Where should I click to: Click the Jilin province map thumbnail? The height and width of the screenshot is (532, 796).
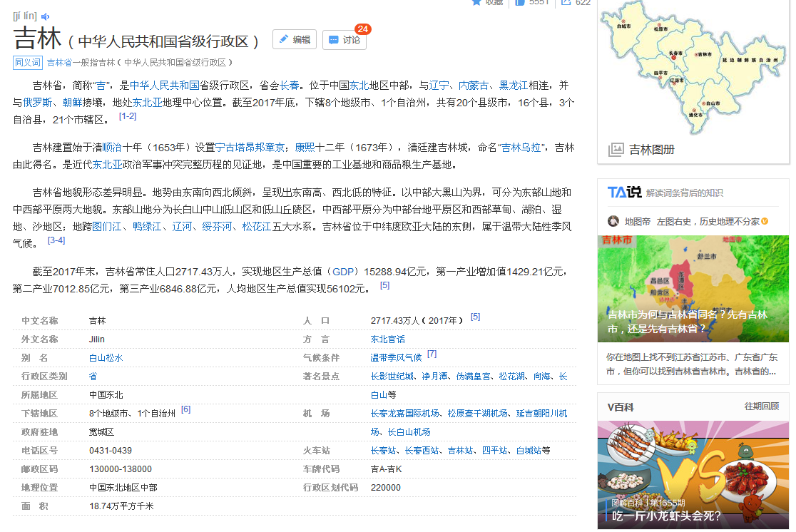693,68
